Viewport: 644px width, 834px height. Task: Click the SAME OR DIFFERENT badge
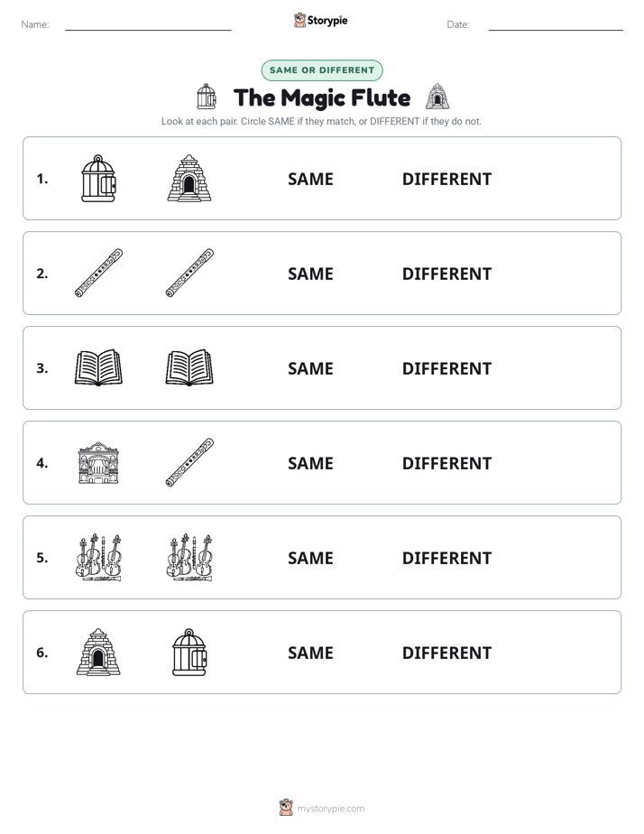pyautogui.click(x=322, y=70)
